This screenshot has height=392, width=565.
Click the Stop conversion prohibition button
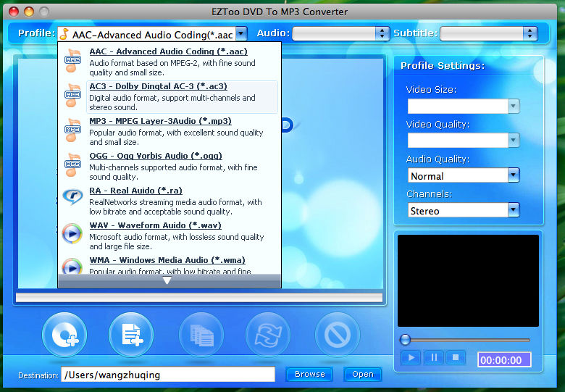coord(338,335)
